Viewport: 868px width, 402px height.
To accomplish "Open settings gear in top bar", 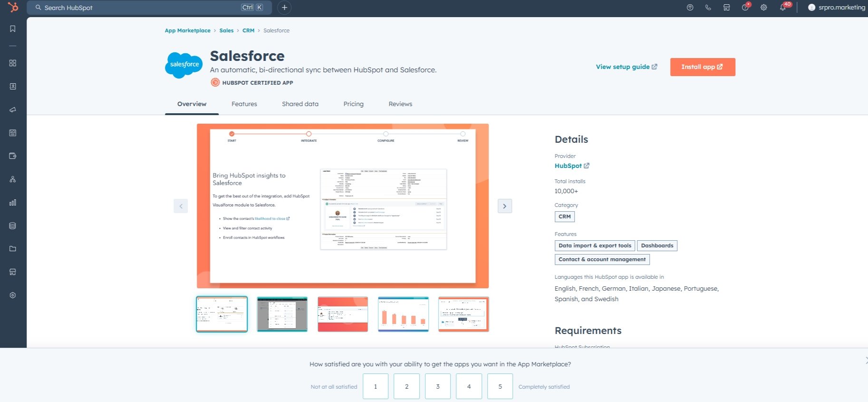I will click(x=764, y=8).
